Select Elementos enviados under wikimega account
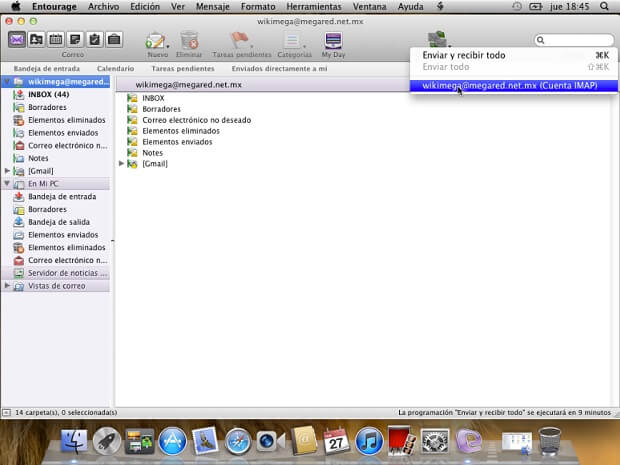Screen dimensions: 620x465 [55, 133]
